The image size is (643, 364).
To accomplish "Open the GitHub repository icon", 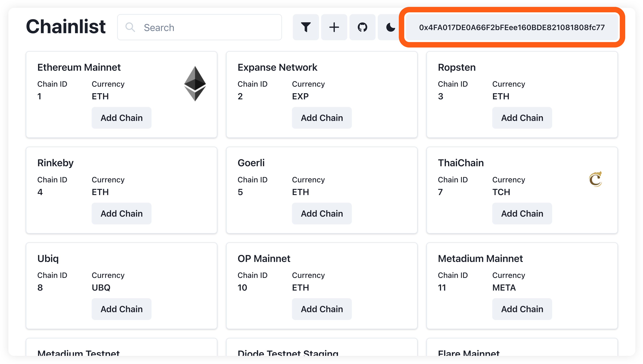I will [x=362, y=27].
